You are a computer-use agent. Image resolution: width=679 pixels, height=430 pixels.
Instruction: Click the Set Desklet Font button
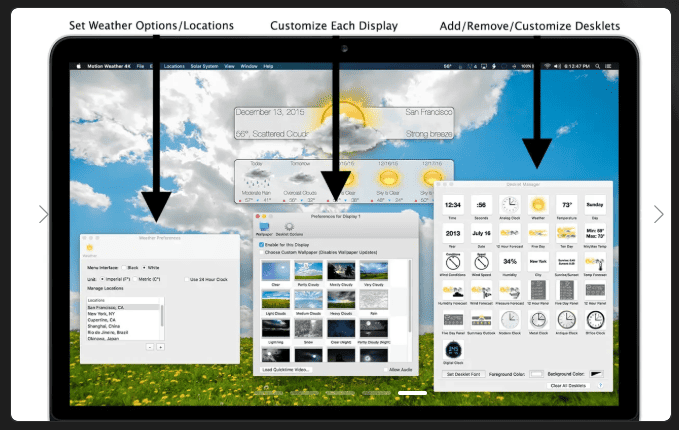pyautogui.click(x=463, y=374)
